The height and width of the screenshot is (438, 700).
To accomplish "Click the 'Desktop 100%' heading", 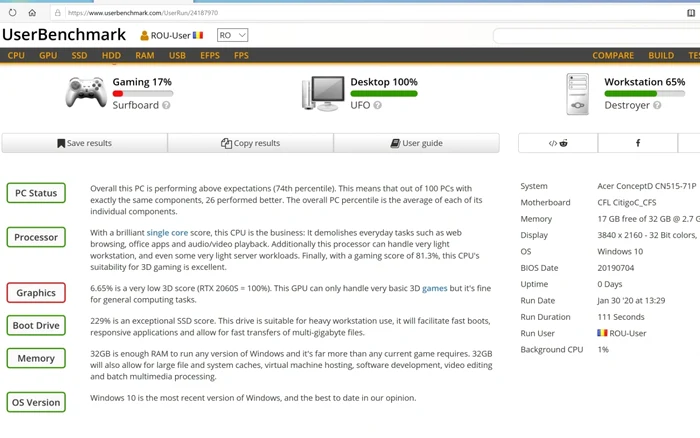I will [x=384, y=82].
